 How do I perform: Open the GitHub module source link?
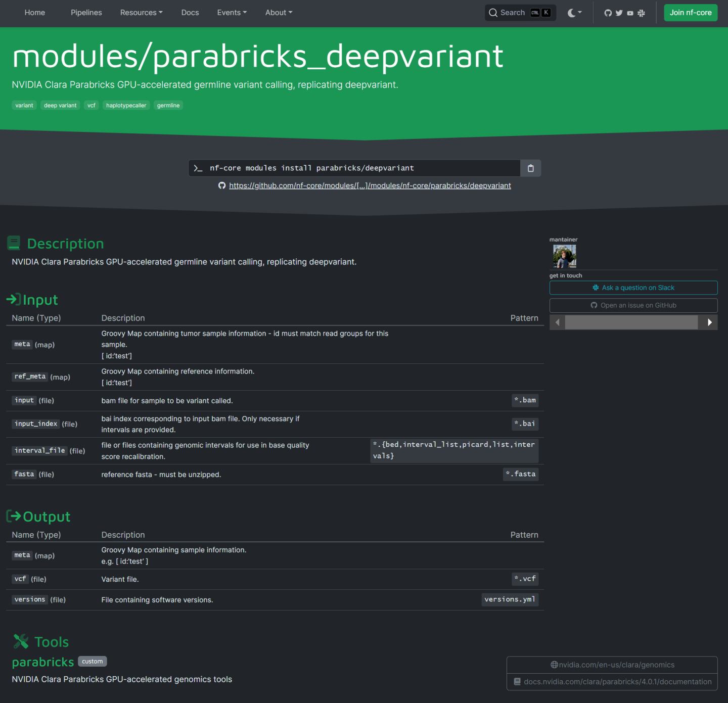tap(370, 185)
